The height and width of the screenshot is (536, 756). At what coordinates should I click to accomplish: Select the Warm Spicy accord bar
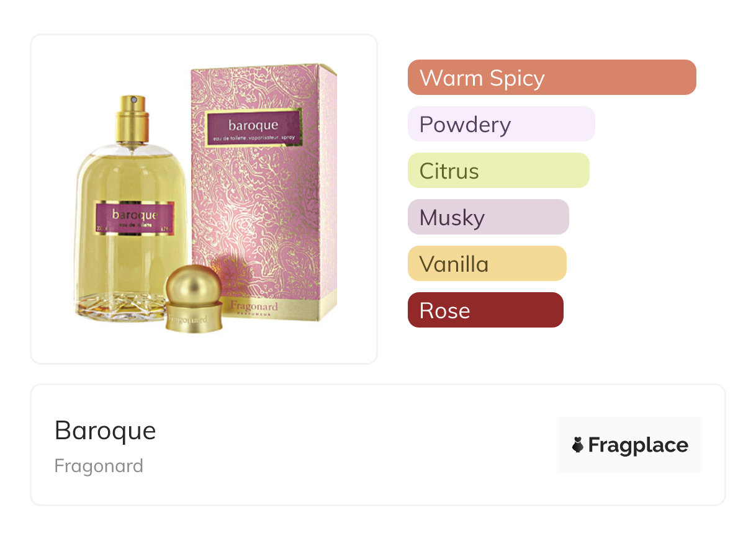click(x=552, y=78)
